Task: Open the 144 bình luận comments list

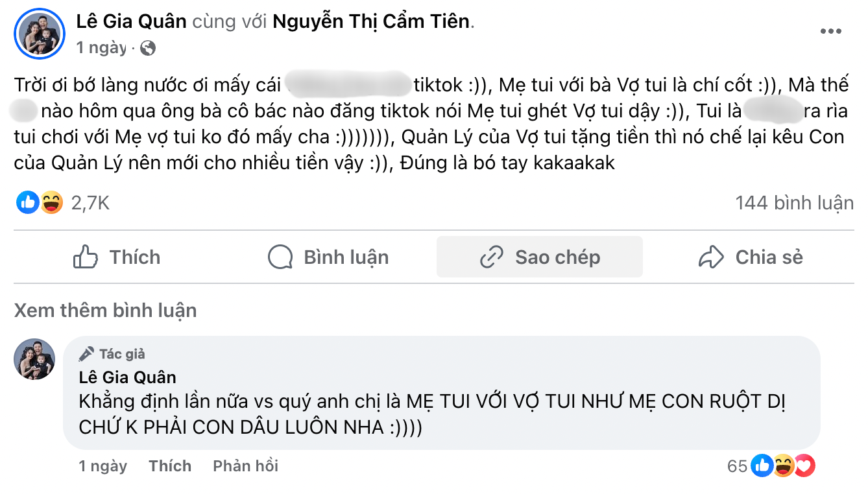Action: click(794, 203)
